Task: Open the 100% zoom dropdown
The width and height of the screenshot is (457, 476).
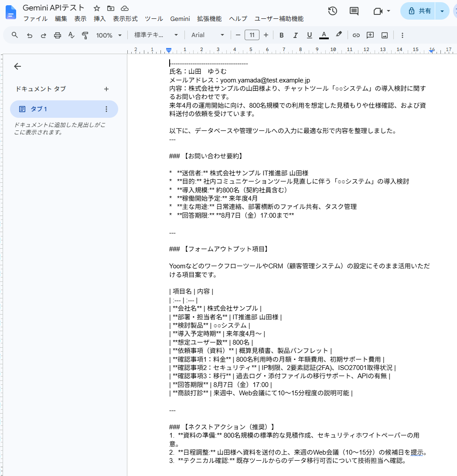Action: click(x=109, y=35)
